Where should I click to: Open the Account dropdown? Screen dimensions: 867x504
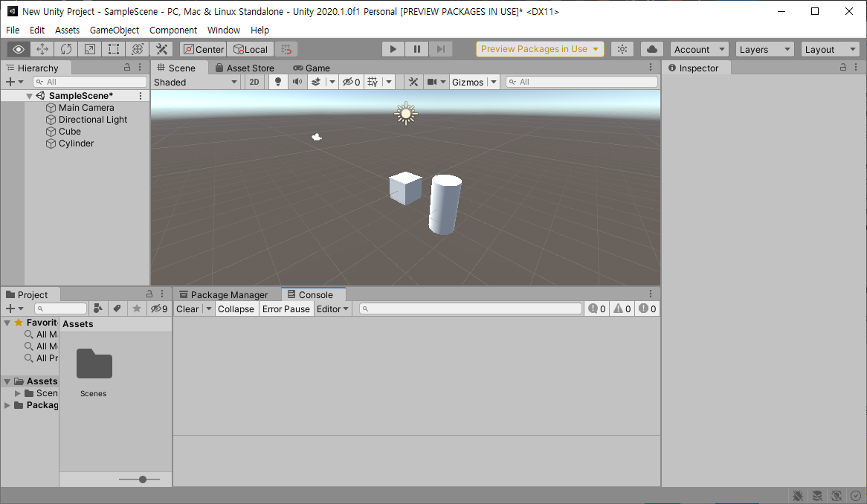(x=700, y=49)
